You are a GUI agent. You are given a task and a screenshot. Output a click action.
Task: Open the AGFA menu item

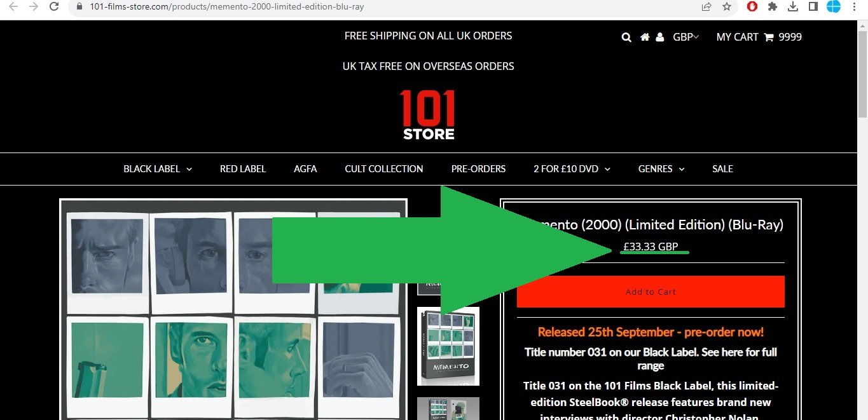[305, 169]
